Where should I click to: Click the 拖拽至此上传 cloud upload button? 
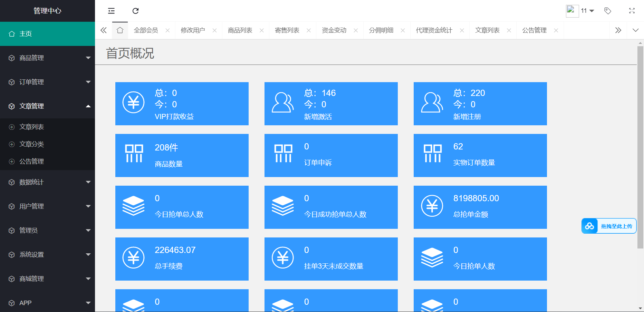(x=609, y=226)
